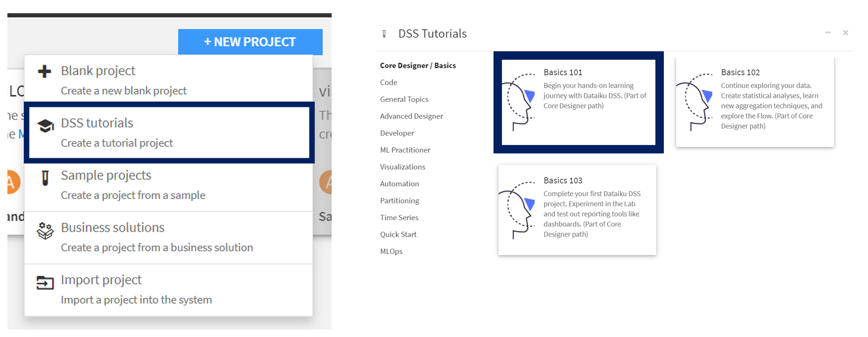Image resolution: width=868 pixels, height=337 pixels.
Task: Select the Developer category
Action: coord(397,133)
